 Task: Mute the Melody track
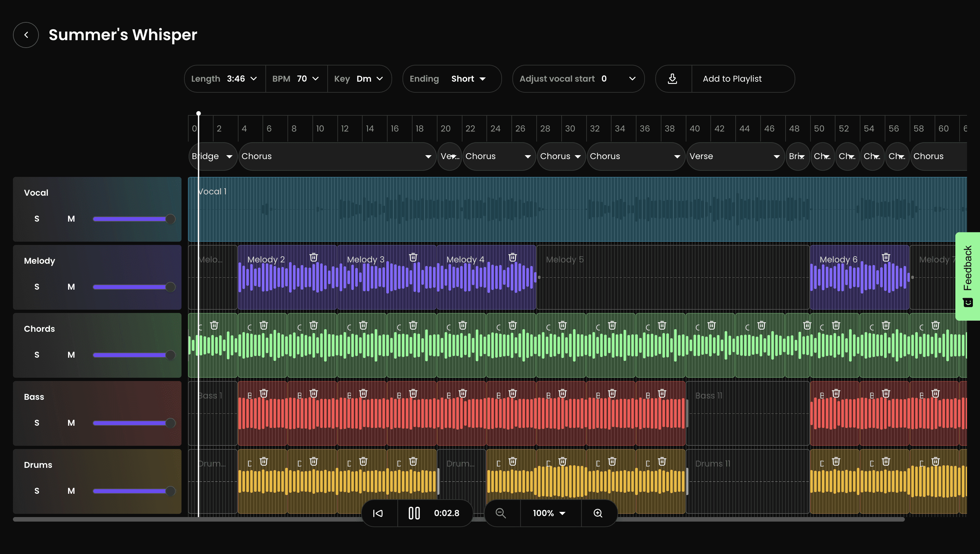pyautogui.click(x=71, y=287)
